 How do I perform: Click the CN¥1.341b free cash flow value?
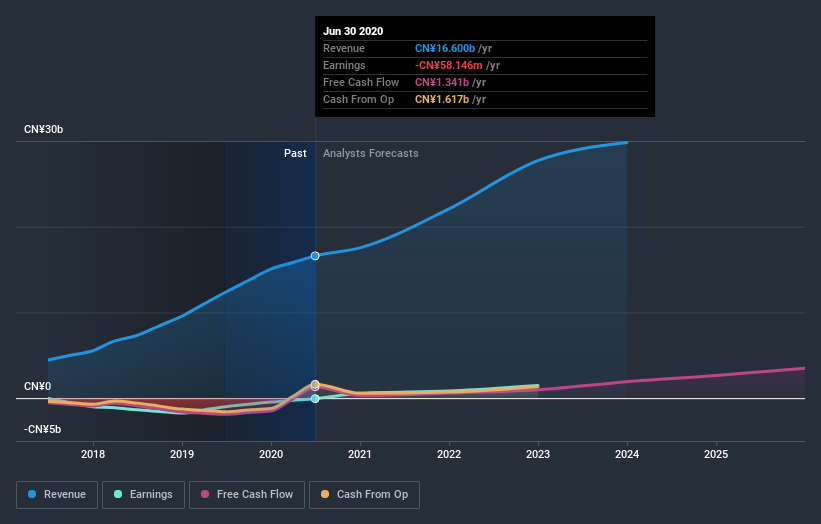(442, 82)
